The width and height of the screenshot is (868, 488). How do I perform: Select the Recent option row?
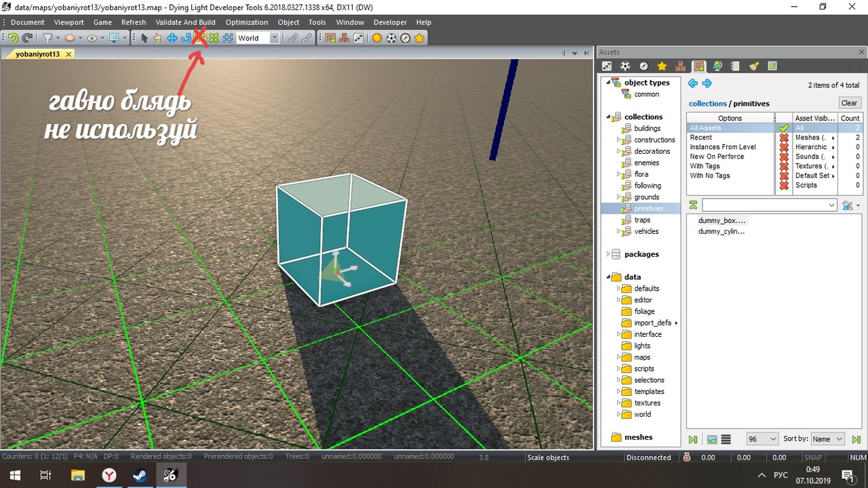point(730,138)
